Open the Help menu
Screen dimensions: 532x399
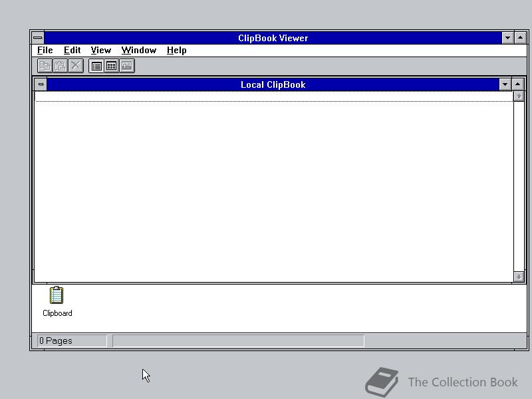point(176,51)
